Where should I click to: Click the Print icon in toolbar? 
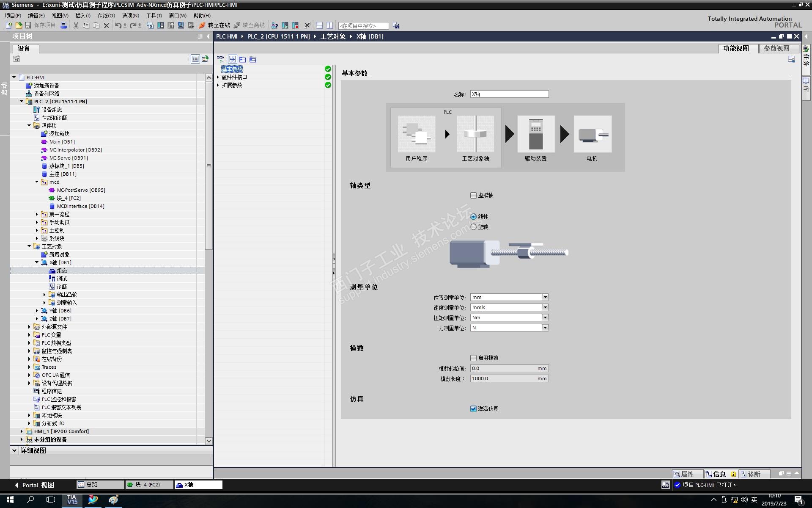[x=64, y=25]
